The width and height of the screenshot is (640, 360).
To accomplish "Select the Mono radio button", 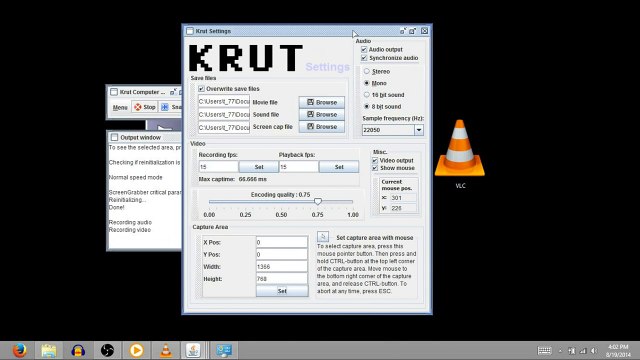I will tap(367, 83).
